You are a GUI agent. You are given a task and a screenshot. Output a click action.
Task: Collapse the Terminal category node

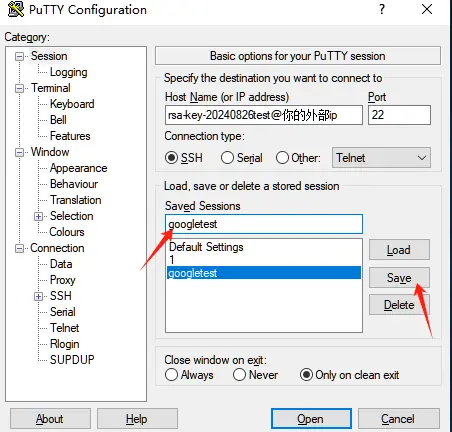pos(19,88)
